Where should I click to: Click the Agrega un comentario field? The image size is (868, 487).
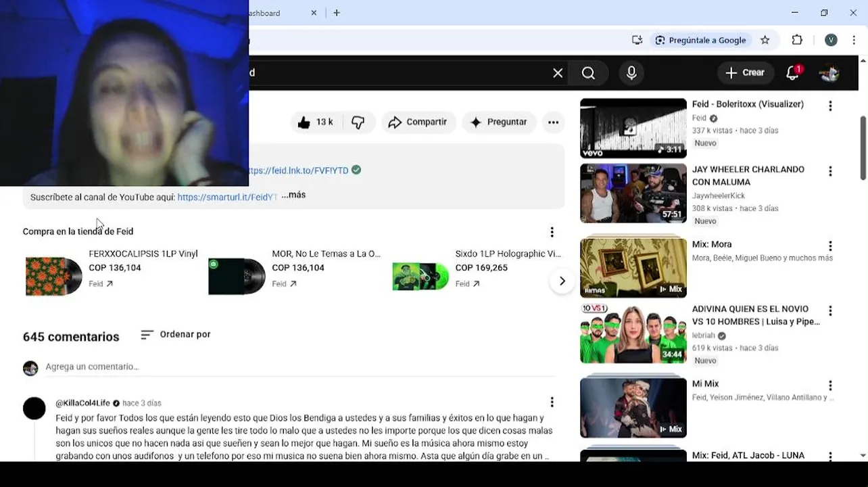coord(299,367)
